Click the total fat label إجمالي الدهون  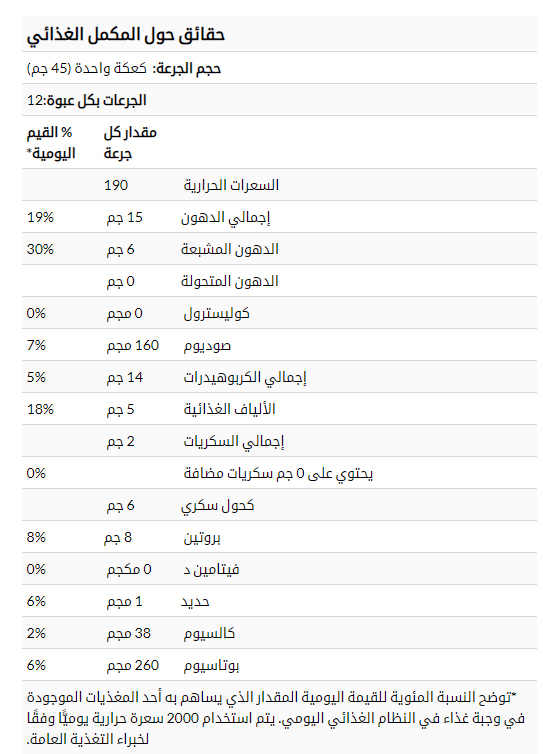pyautogui.click(x=226, y=218)
